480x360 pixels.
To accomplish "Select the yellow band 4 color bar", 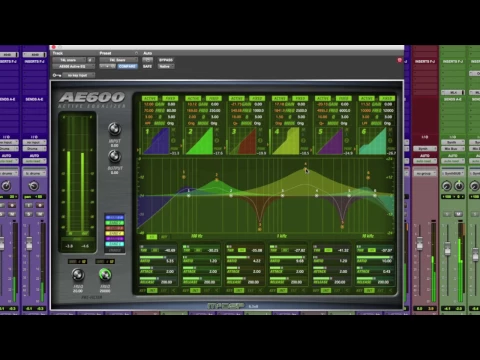I will click(x=115, y=233).
